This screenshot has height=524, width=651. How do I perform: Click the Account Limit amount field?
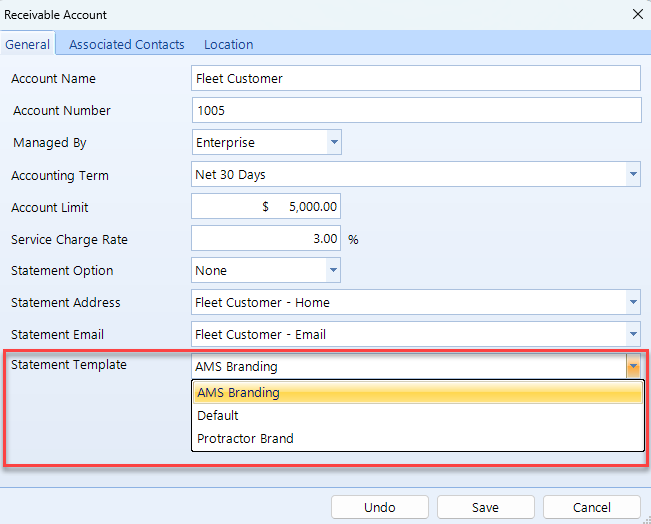(x=266, y=206)
